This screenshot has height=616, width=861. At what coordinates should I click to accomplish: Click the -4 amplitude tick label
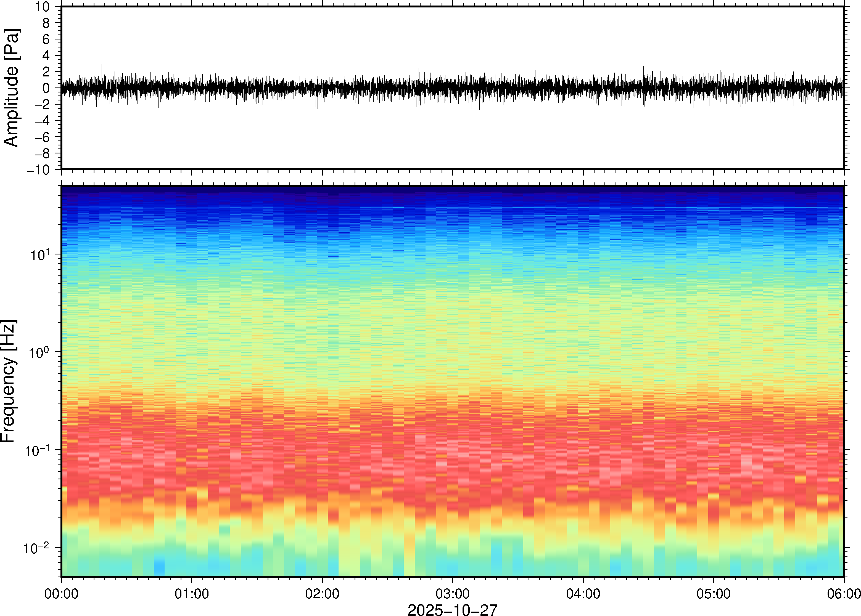click(42, 121)
